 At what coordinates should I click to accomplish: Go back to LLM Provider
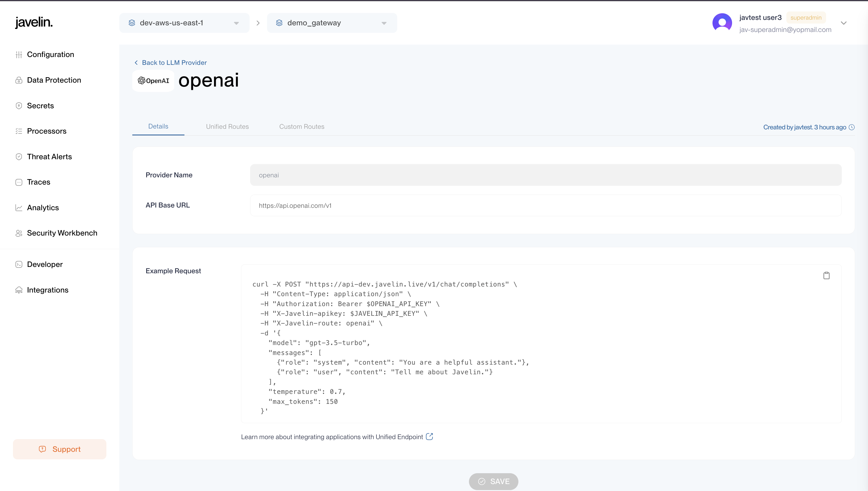coord(171,62)
